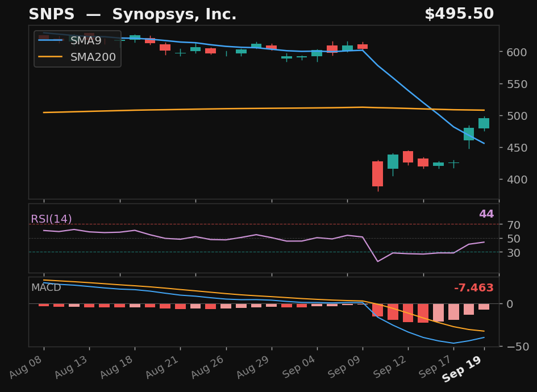Click the Aug 29 date label
537x392 pixels.
253,366
